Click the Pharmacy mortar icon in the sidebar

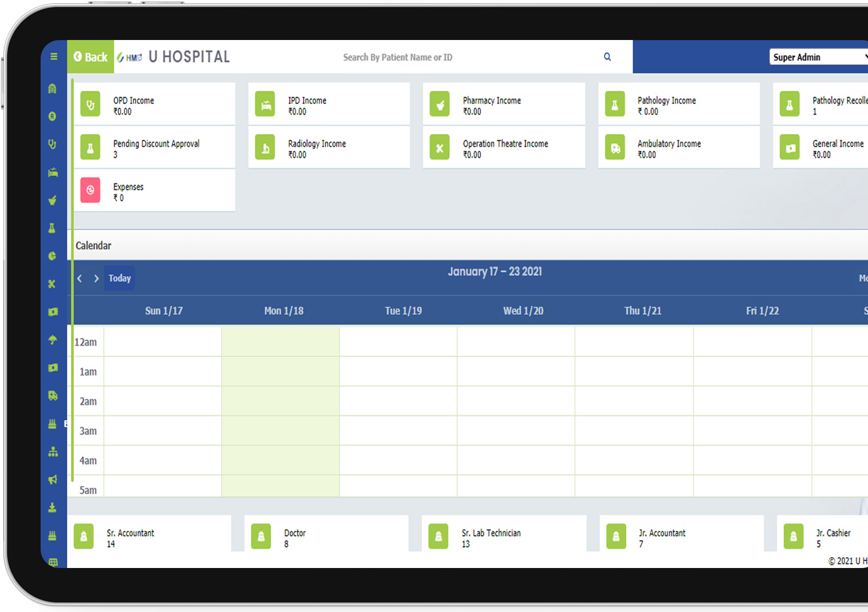53,200
